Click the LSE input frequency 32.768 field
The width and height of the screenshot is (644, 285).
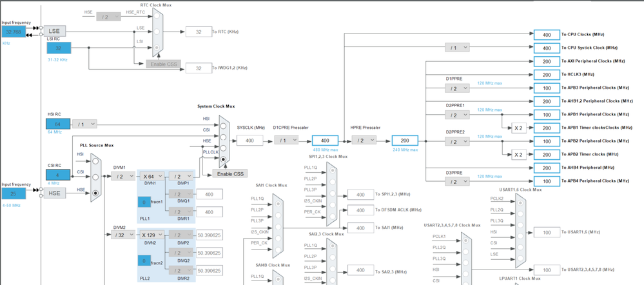14,32
